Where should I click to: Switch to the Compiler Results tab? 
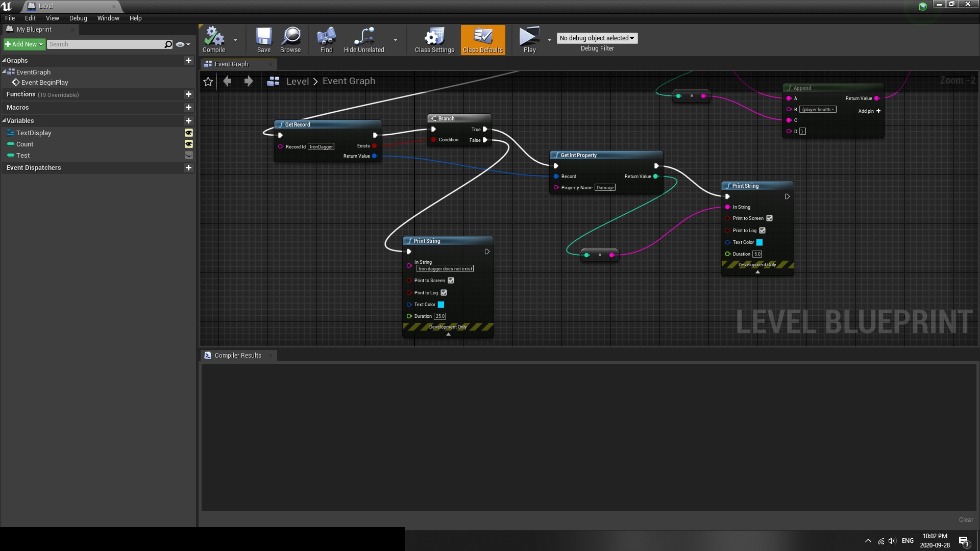tap(237, 355)
